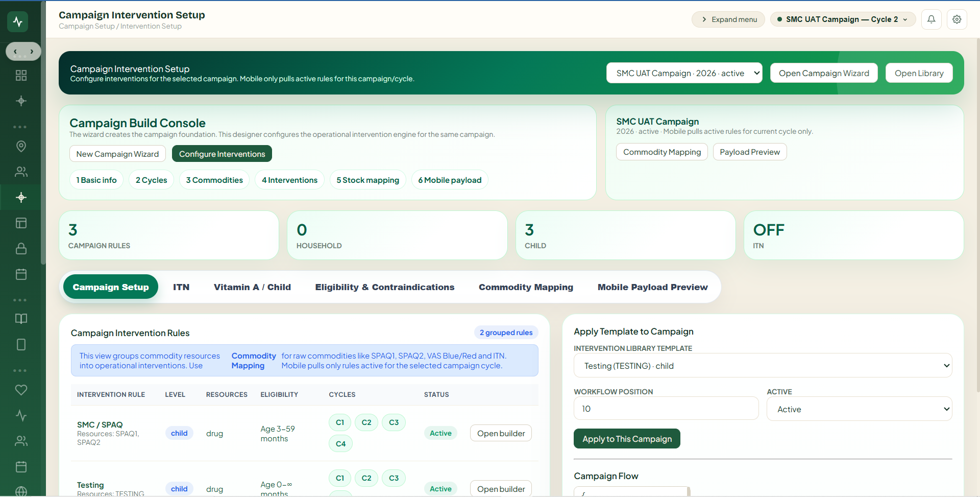Click the 0 Household stat card
This screenshot has height=497, width=980.
coord(397,235)
